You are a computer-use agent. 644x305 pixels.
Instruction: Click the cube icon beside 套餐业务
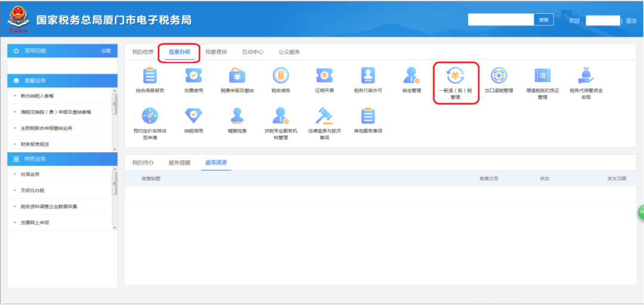pyautogui.click(x=17, y=81)
